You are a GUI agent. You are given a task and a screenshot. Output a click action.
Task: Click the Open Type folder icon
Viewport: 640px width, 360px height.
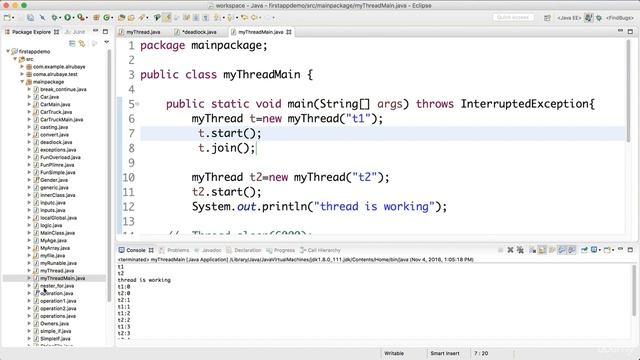[x=121, y=18]
